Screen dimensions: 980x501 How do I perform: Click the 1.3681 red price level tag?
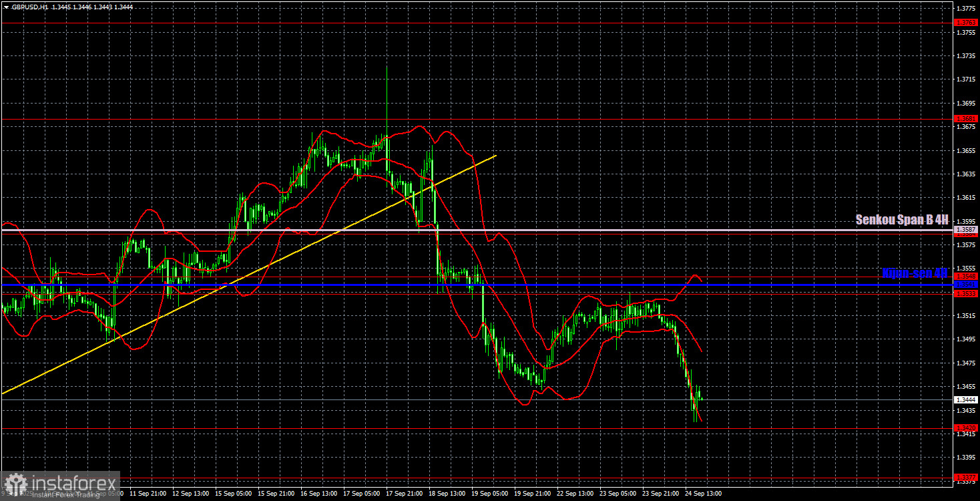[967, 119]
